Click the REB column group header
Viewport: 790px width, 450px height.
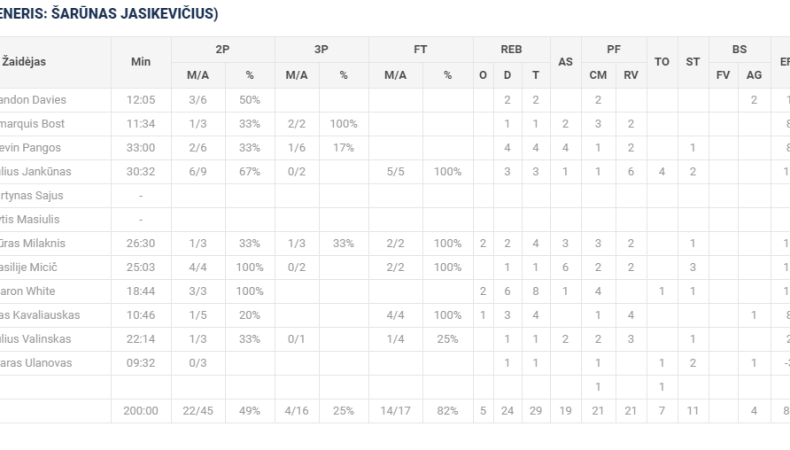click(510, 48)
